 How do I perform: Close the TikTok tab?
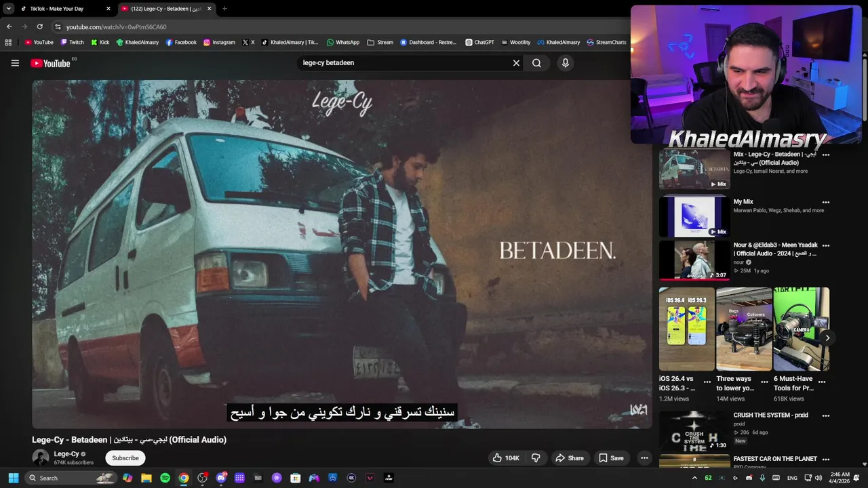(108, 9)
